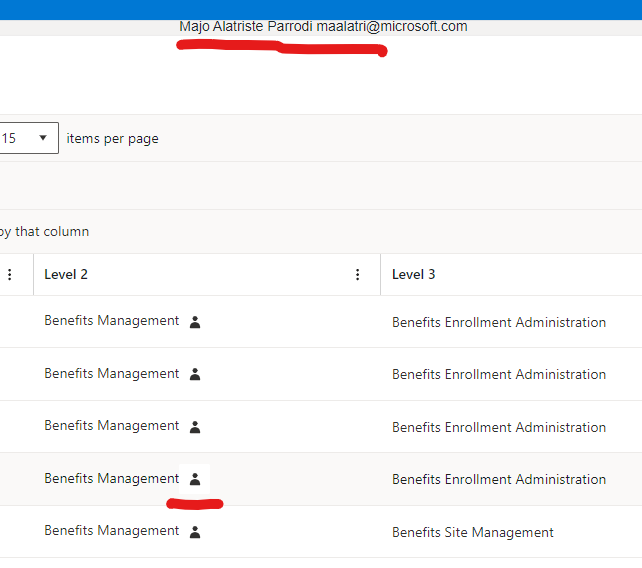
Task: Click person icon in fourth, highlighted row
Action: [195, 479]
